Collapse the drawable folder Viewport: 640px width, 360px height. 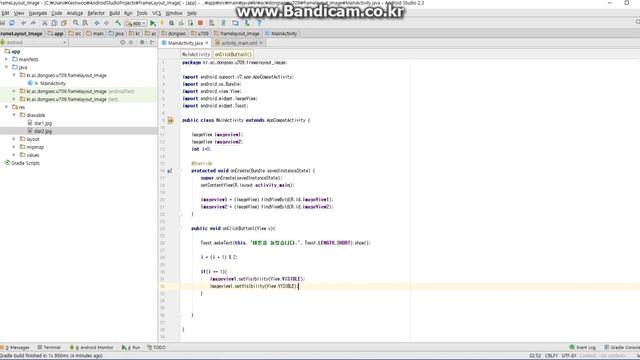pos(14,115)
